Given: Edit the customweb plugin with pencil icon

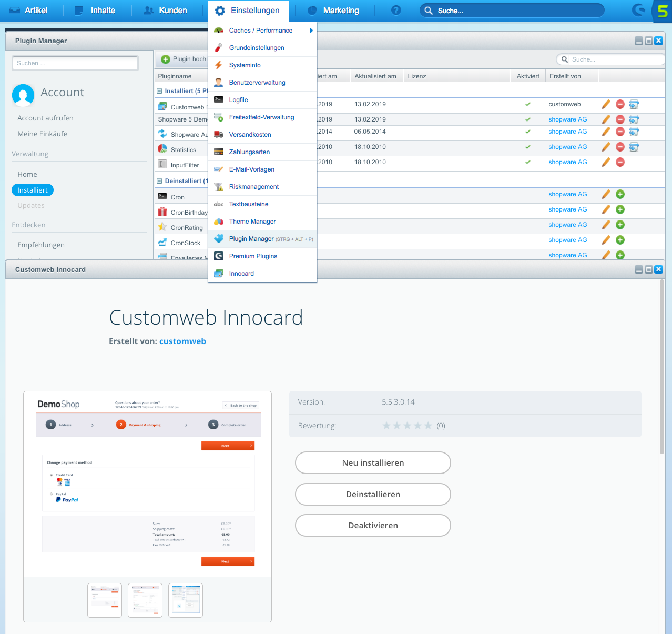Looking at the screenshot, I should coord(606,105).
